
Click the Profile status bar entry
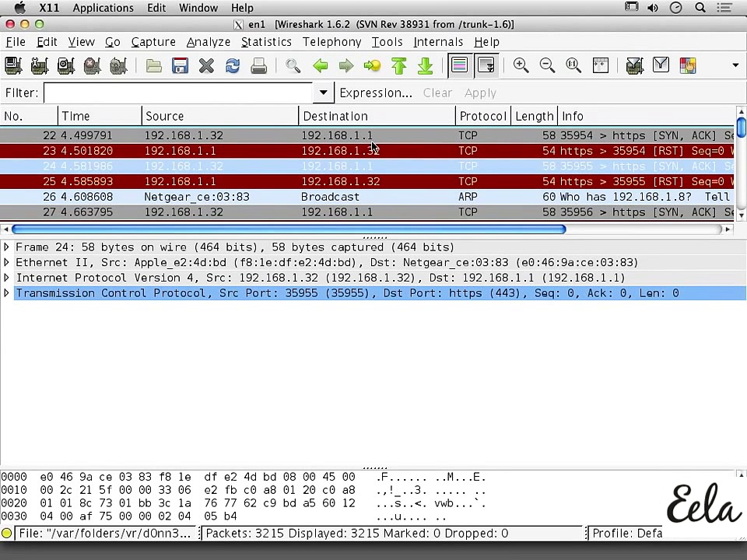point(627,534)
